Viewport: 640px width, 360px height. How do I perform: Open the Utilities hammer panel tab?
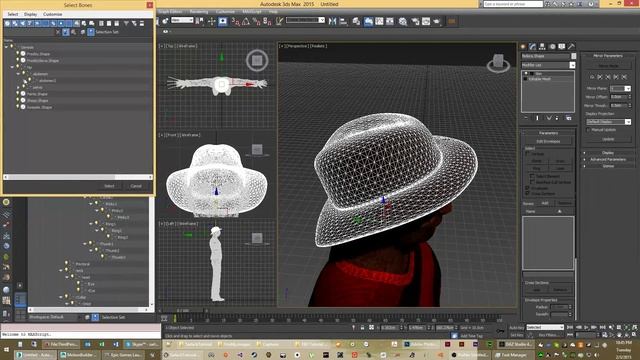(x=571, y=47)
